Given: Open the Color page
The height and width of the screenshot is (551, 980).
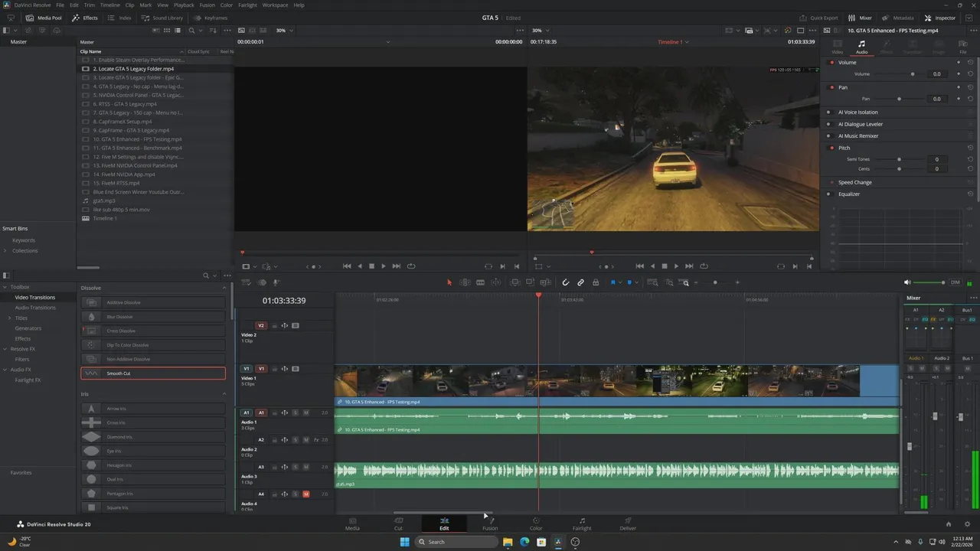Looking at the screenshot, I should coord(536,524).
